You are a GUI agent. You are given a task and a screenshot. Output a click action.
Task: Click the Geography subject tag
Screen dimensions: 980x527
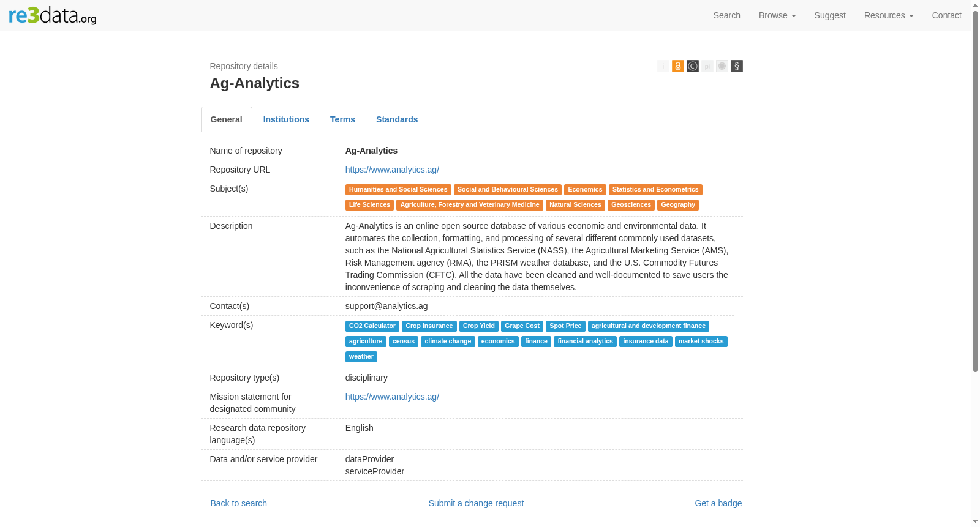click(678, 205)
